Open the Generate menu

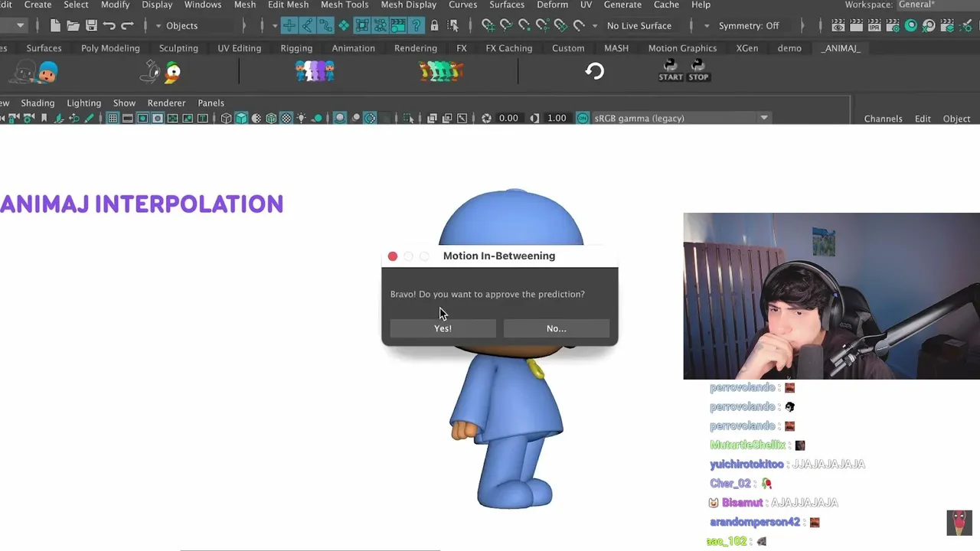tap(622, 5)
